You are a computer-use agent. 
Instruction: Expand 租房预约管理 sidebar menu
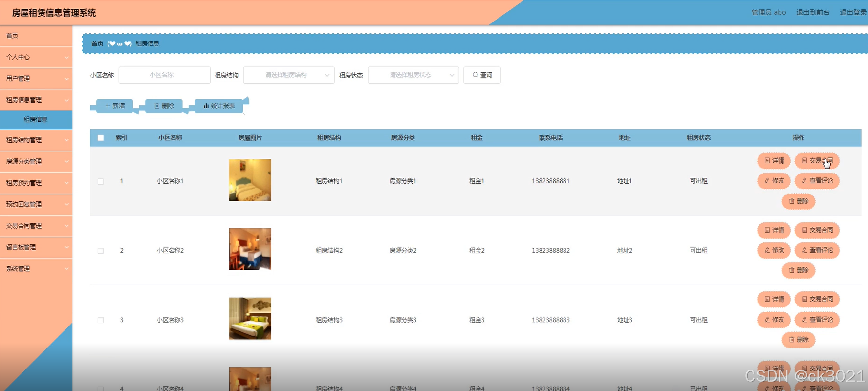36,183
